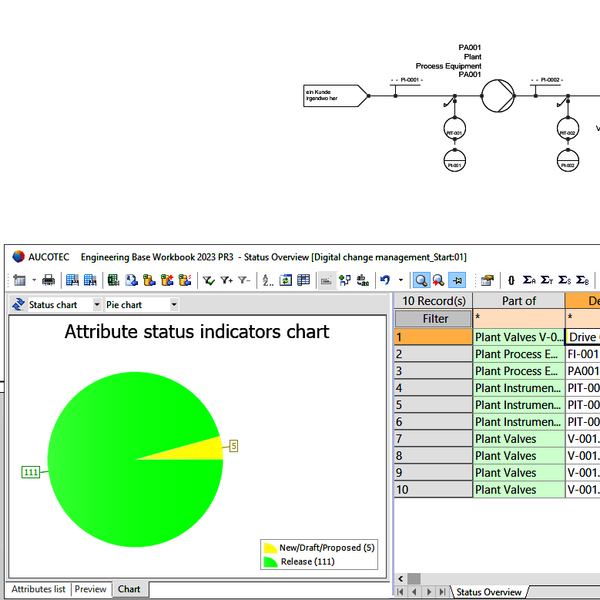Open the Status chart dropdown
This screenshot has height=600, width=600.
(x=96, y=304)
